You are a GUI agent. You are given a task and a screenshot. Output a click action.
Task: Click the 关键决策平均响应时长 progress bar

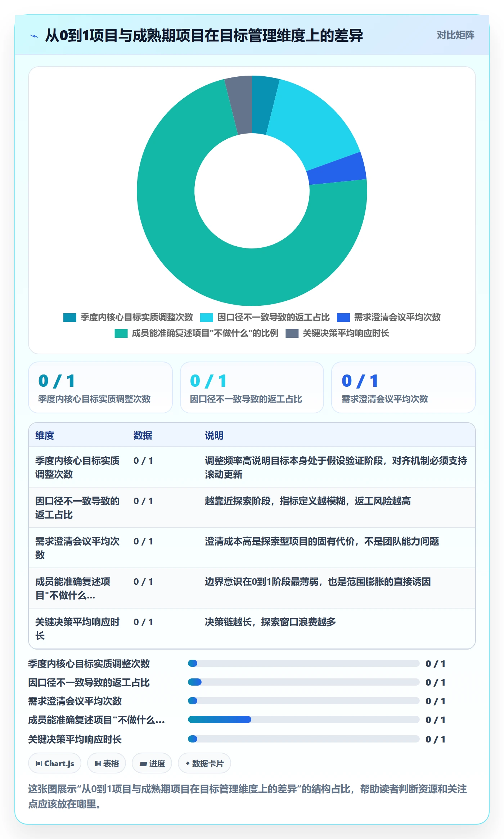(303, 739)
